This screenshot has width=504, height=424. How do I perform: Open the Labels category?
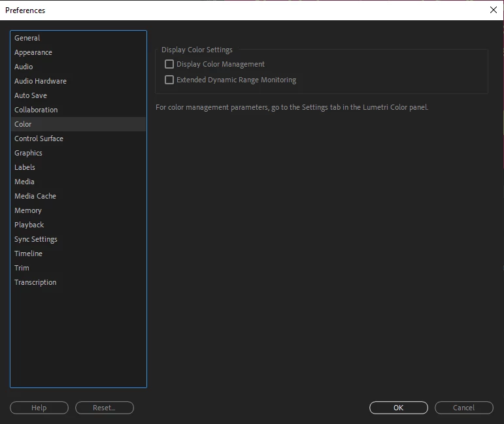pos(78,167)
